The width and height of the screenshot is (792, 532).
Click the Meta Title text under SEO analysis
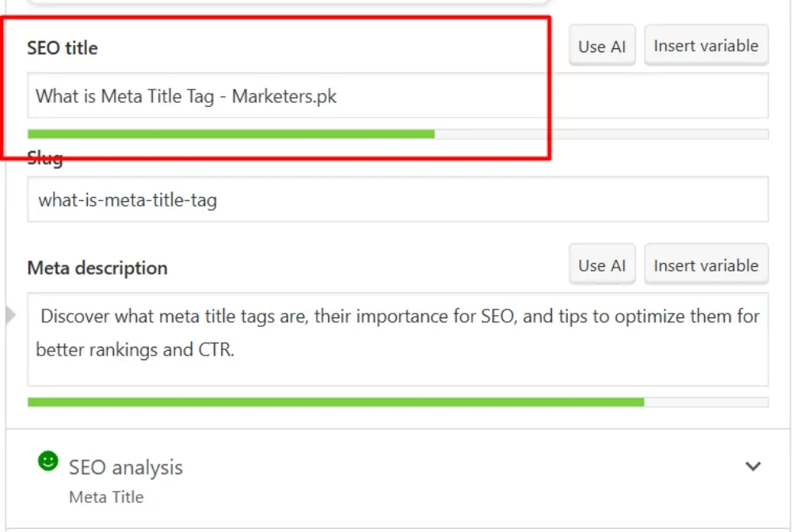[106, 497]
